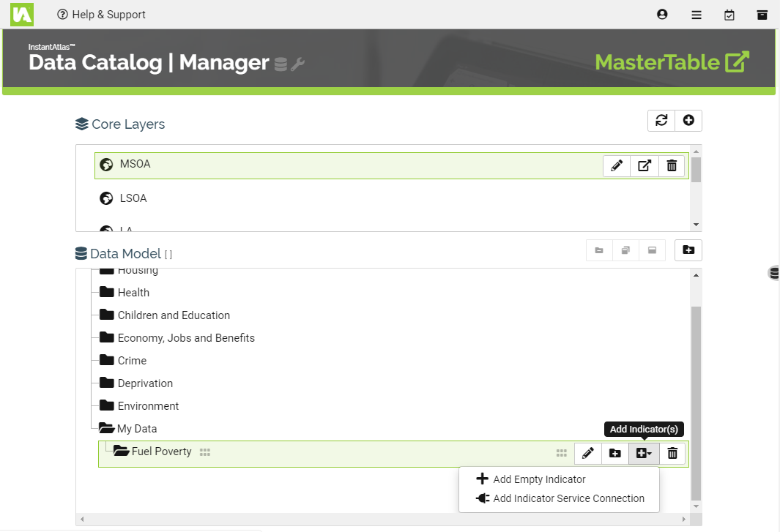This screenshot has height=532, width=780.
Task: Create a folder using the add-folder icon
Action: coord(688,250)
